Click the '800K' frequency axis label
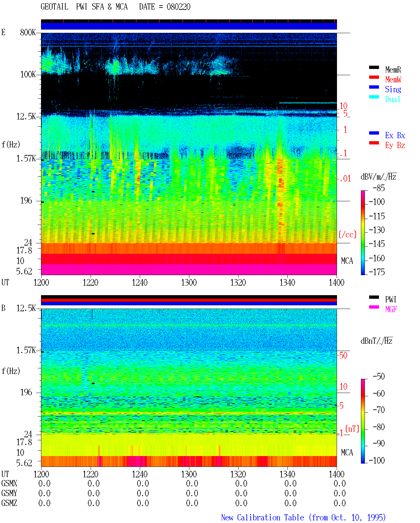The image size is (420, 523). (28, 32)
